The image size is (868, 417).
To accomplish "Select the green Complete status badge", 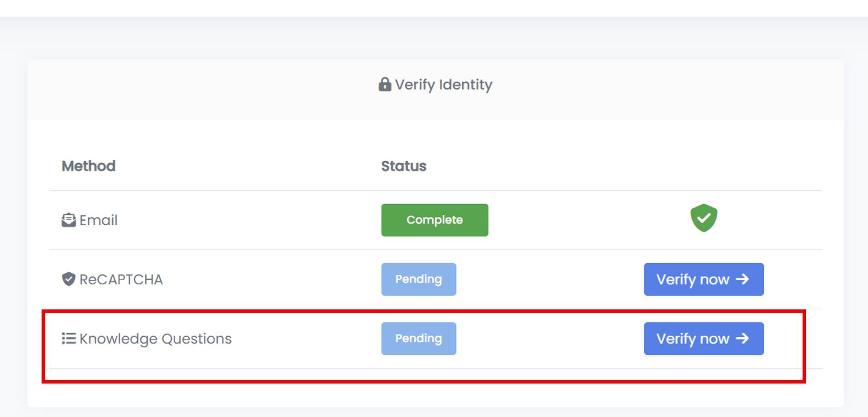I will [x=434, y=220].
